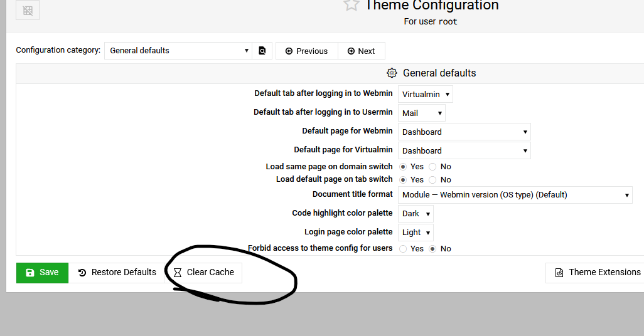Select No for Load default page on tab switch
644x336 pixels.
[432, 180]
